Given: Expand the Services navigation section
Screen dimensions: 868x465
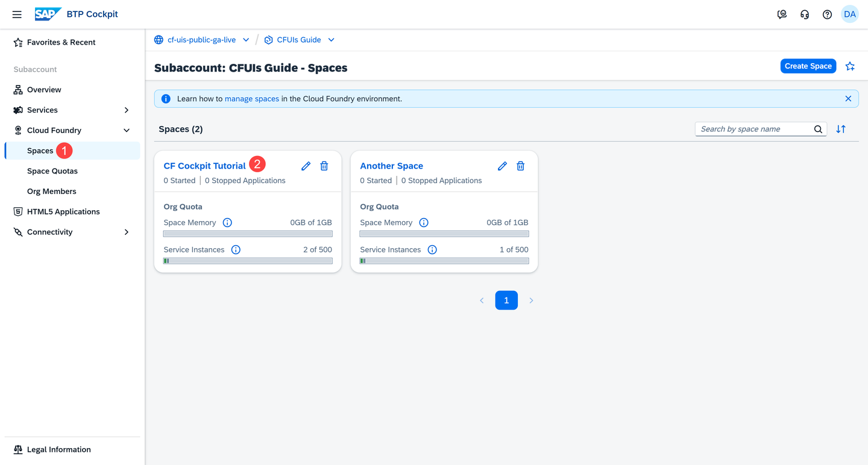Looking at the screenshot, I should 127,110.
